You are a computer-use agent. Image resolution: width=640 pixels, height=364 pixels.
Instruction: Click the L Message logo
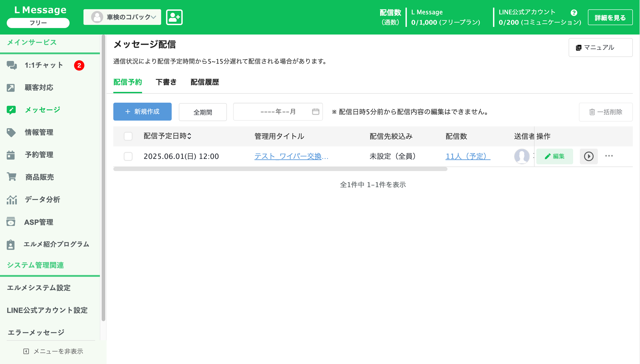40,10
